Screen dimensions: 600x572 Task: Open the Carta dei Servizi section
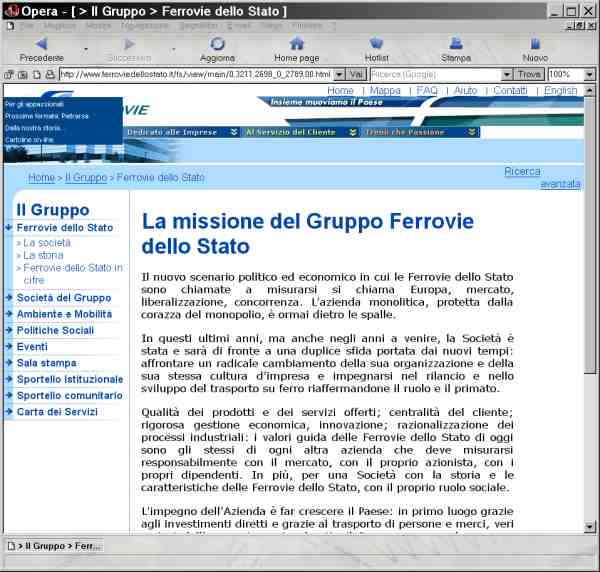coord(57,412)
